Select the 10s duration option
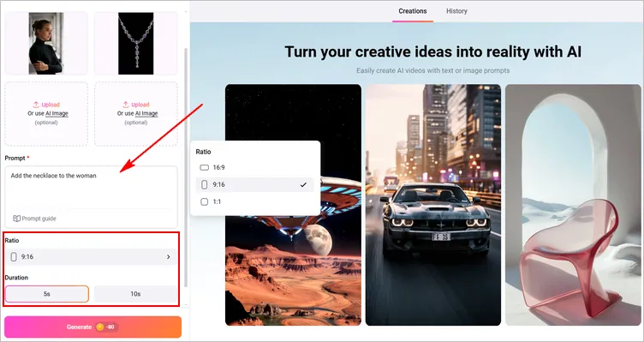Screen dimensions: 644x342 pos(135,294)
